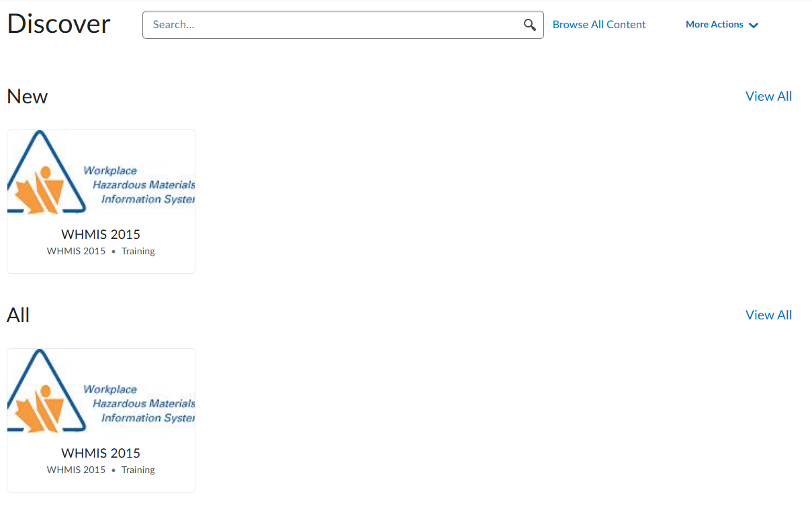Screen dimensions: 812x512
Task: Click Training label in New section card
Action: (138, 251)
